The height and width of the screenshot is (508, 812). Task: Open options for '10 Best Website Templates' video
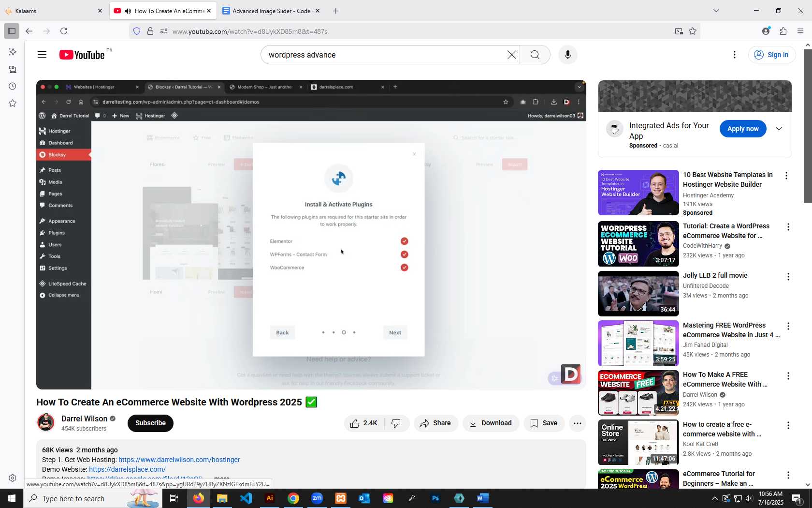tap(786, 176)
